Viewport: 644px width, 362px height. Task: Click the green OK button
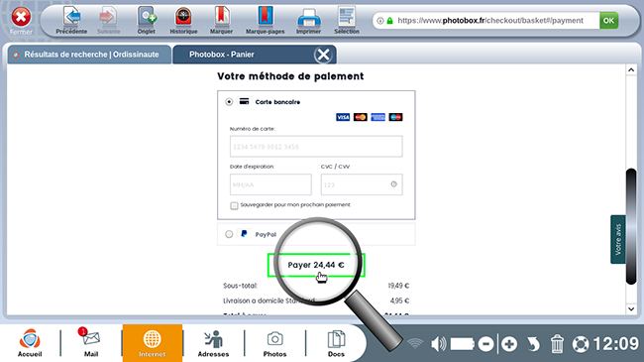tap(608, 21)
